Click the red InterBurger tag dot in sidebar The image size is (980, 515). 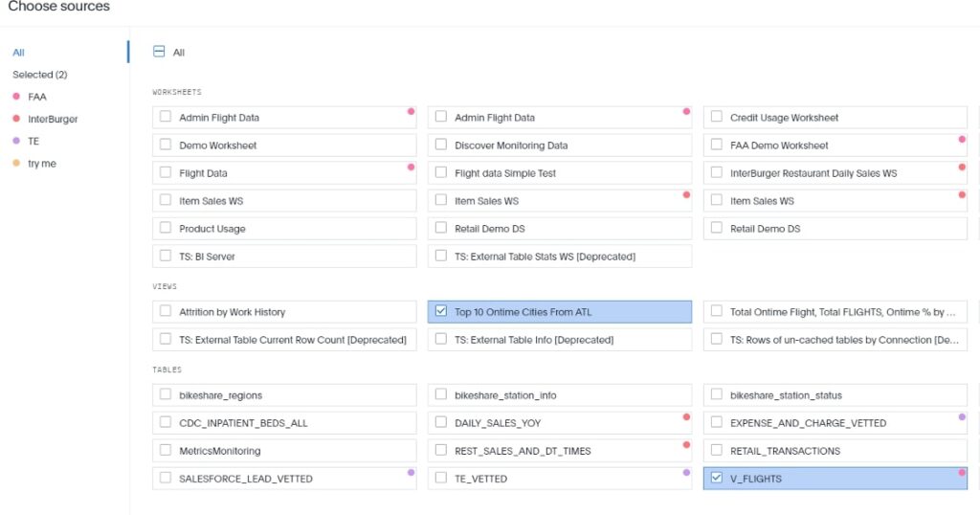click(15, 120)
